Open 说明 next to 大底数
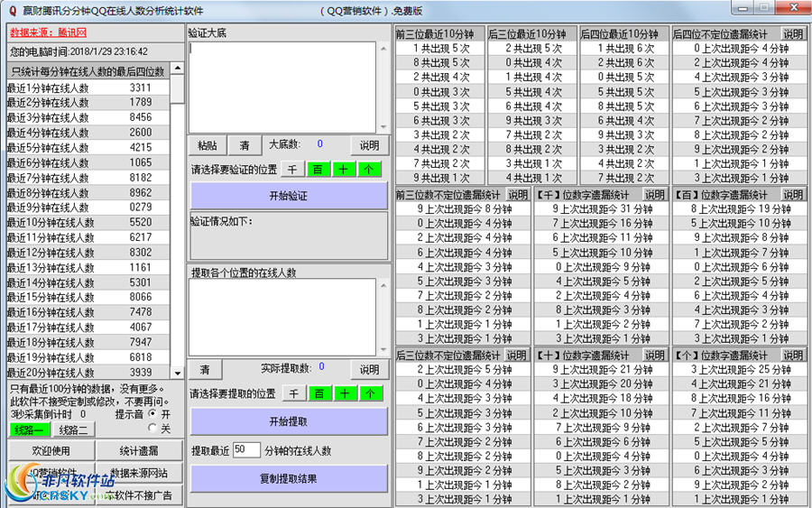 (x=369, y=145)
